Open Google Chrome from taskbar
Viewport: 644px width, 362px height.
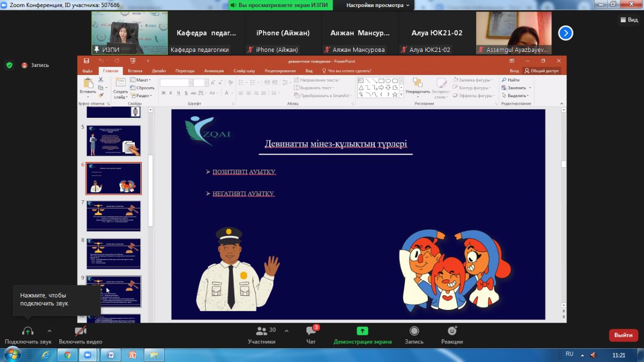(67, 354)
